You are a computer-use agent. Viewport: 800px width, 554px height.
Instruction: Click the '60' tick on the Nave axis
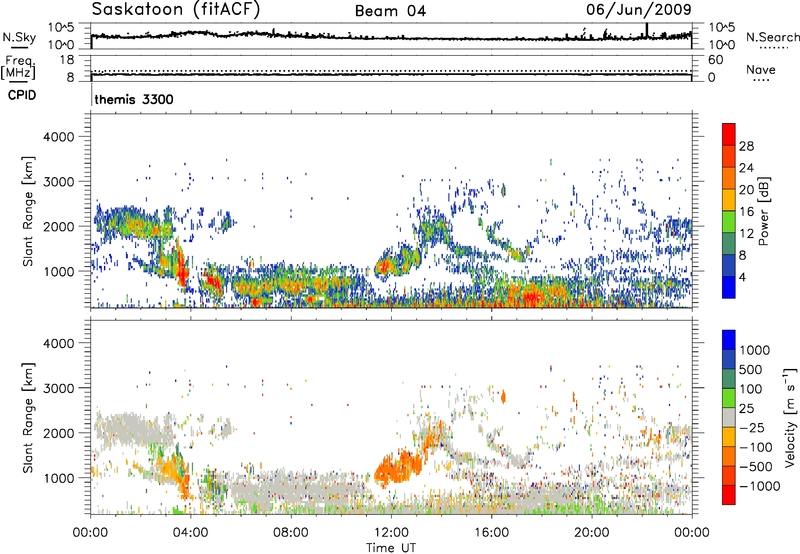coord(716,60)
